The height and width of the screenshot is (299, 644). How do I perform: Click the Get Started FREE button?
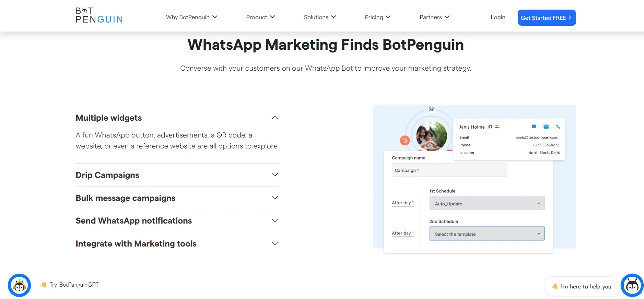point(547,17)
